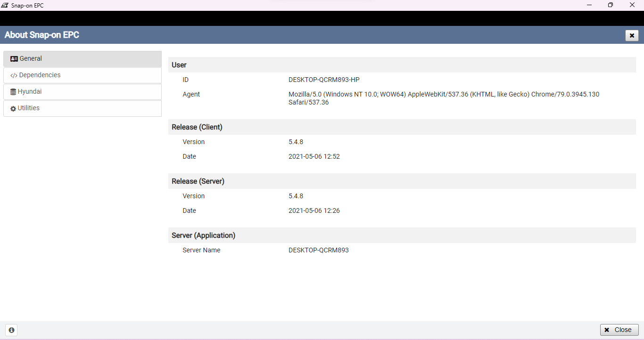Click the Server (Application) section header
The image size is (644, 340).
pyautogui.click(x=402, y=235)
